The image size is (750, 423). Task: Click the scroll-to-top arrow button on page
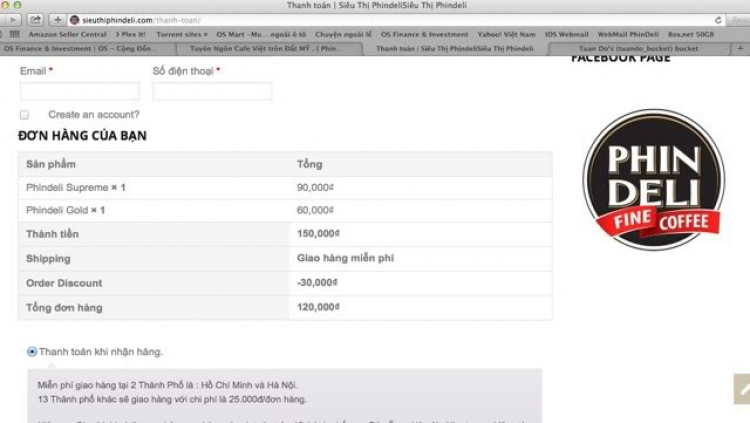coord(742,389)
